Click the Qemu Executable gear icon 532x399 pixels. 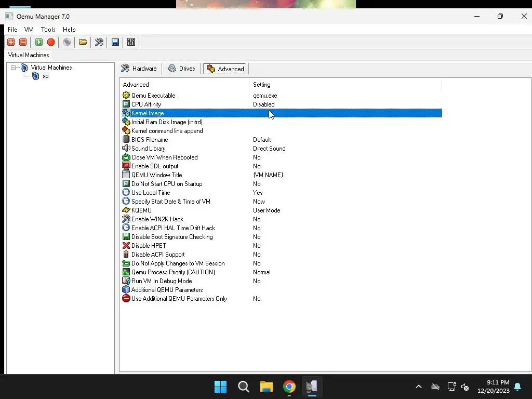126,96
